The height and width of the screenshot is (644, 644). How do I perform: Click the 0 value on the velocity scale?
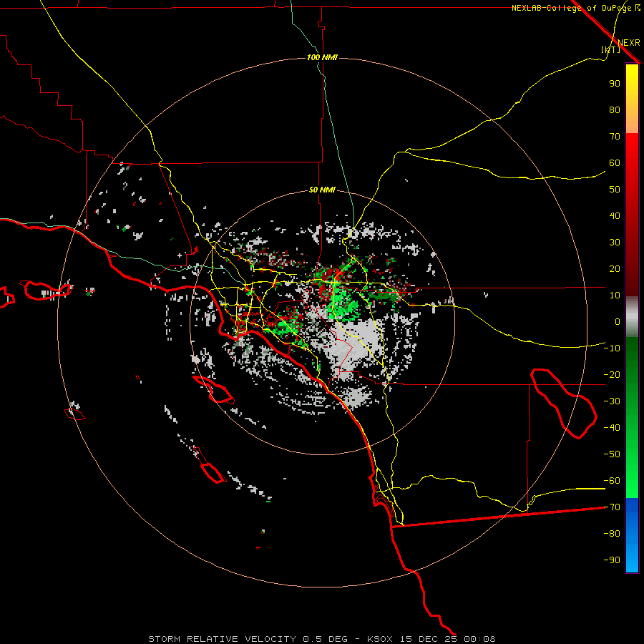point(618,321)
